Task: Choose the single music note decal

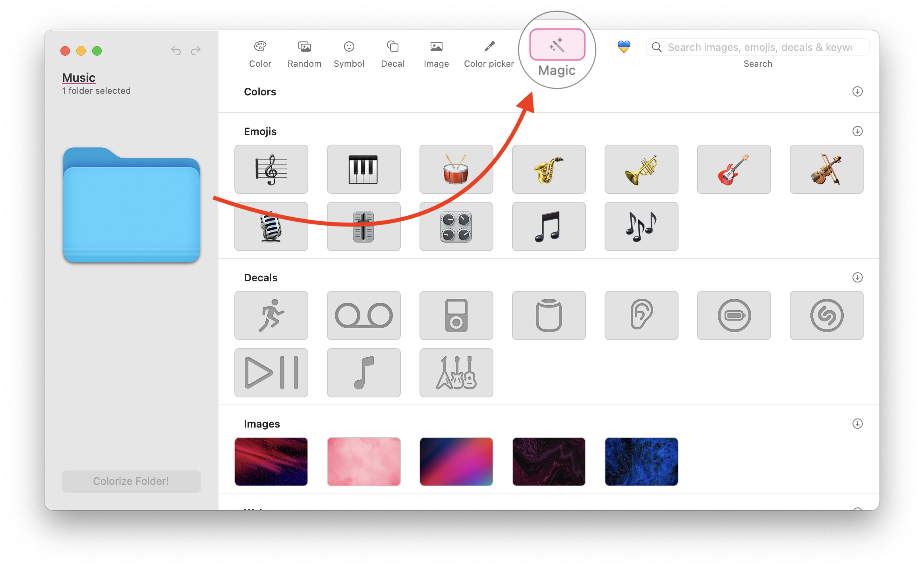Action: (363, 373)
